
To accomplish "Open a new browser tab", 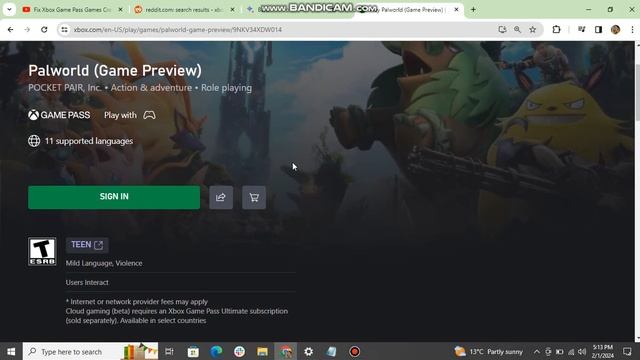I will click(473, 9).
